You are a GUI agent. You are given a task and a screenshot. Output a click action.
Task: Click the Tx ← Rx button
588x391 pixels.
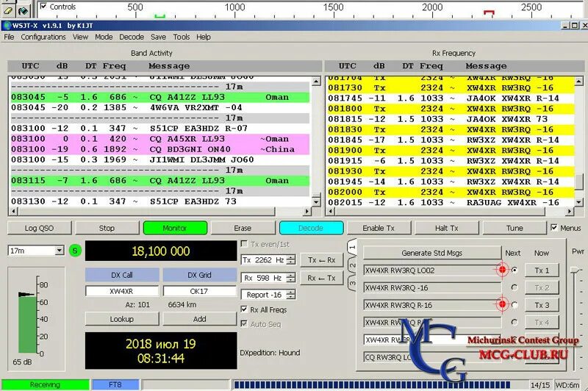[x=322, y=259]
